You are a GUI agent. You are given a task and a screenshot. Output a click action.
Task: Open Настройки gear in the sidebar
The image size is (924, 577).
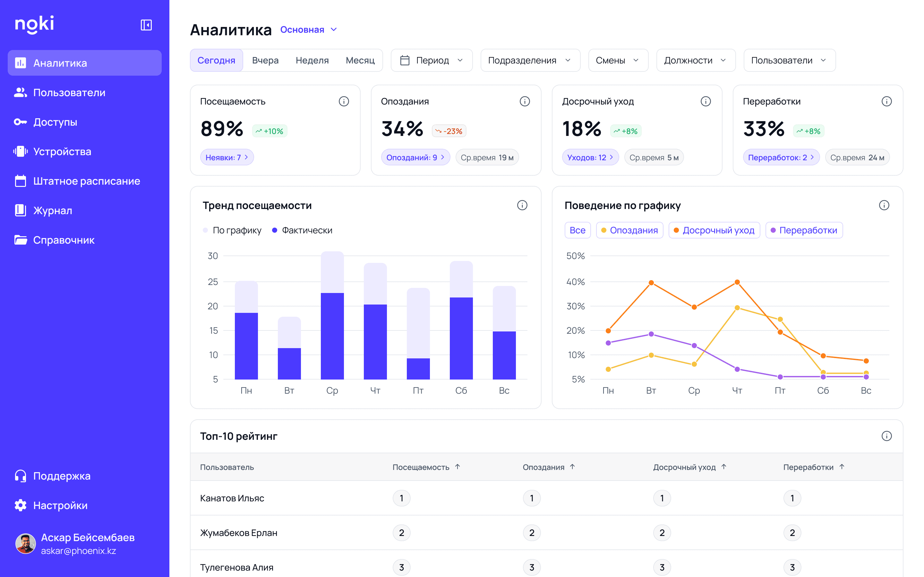coord(21,505)
